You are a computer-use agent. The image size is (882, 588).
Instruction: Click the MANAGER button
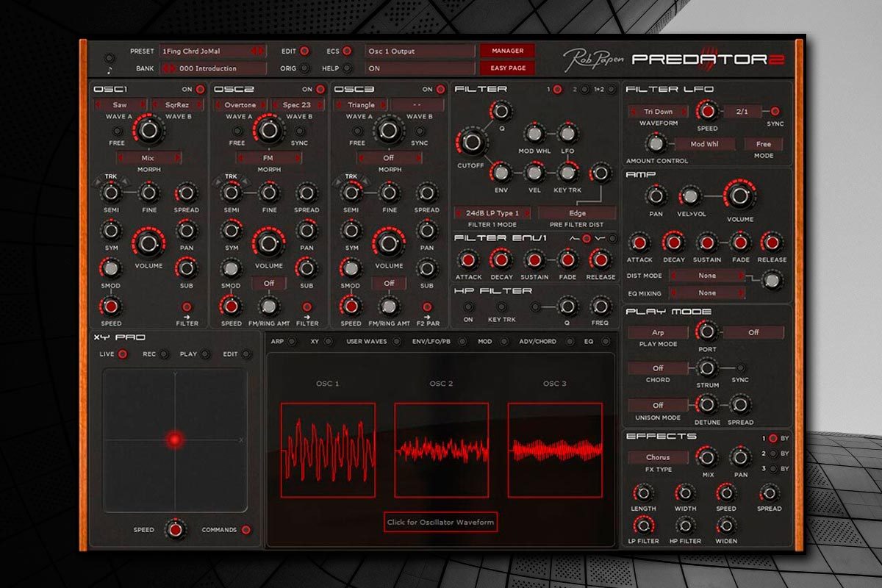pos(507,51)
